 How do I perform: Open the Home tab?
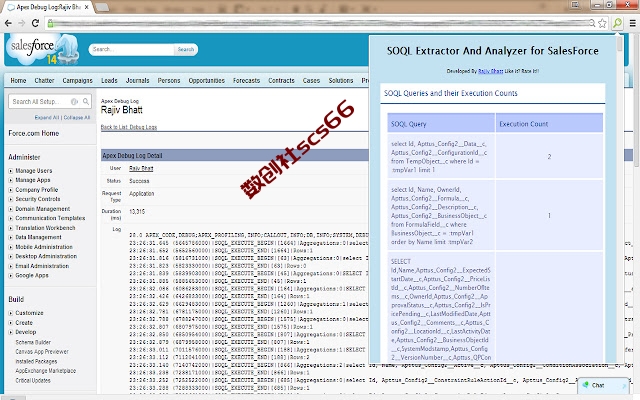(x=18, y=80)
